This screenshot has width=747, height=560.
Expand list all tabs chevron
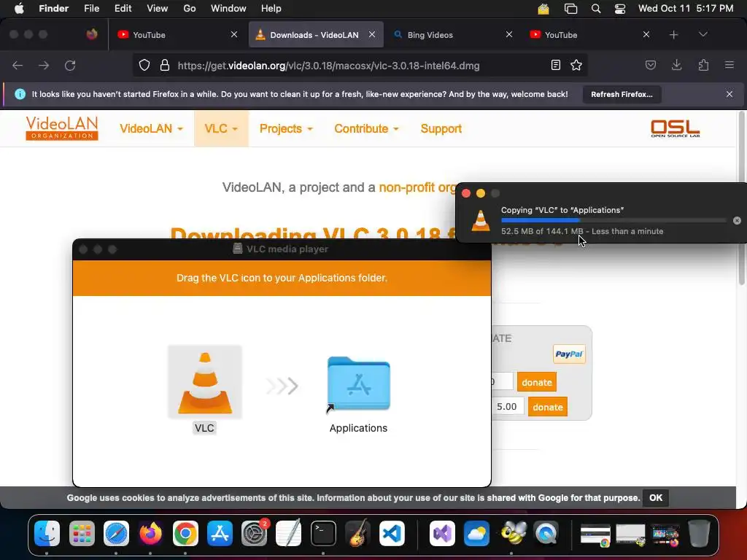[x=703, y=35]
